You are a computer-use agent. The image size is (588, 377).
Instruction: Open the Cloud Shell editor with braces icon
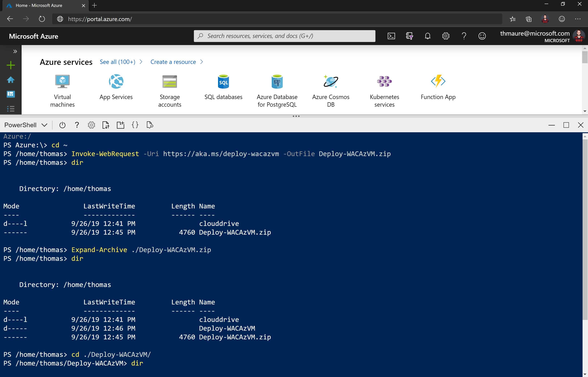click(x=135, y=125)
